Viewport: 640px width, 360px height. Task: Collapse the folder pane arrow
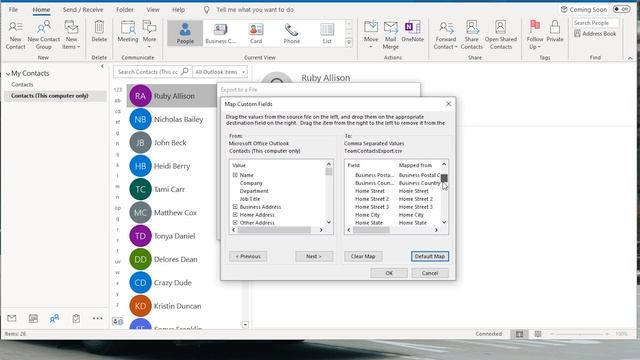click(x=102, y=66)
